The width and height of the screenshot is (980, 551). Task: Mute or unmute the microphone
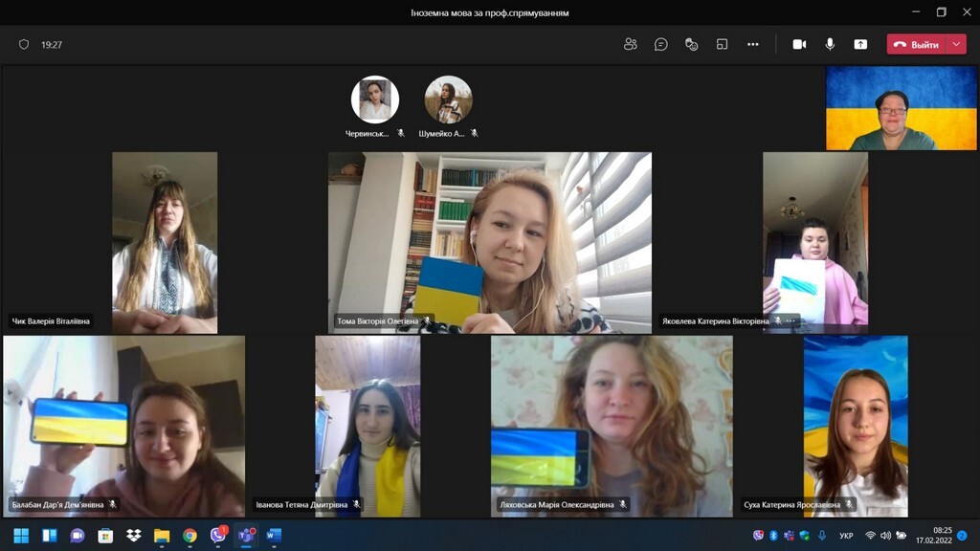pyautogui.click(x=830, y=44)
